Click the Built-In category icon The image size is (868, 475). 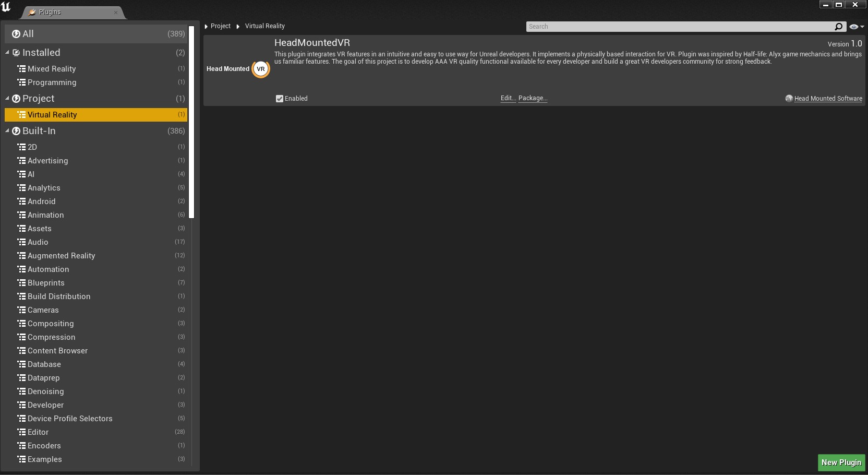[16, 131]
